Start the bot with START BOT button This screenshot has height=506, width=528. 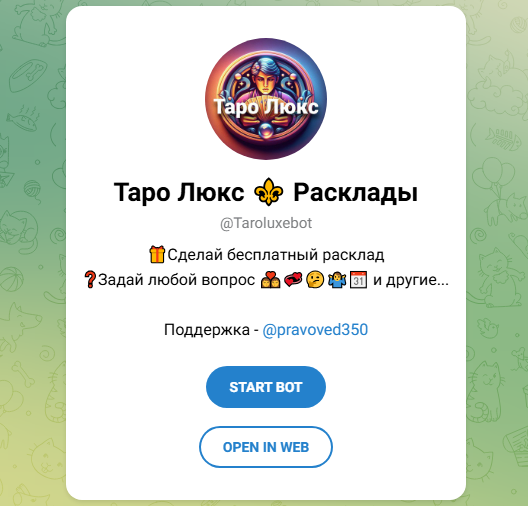(x=266, y=387)
